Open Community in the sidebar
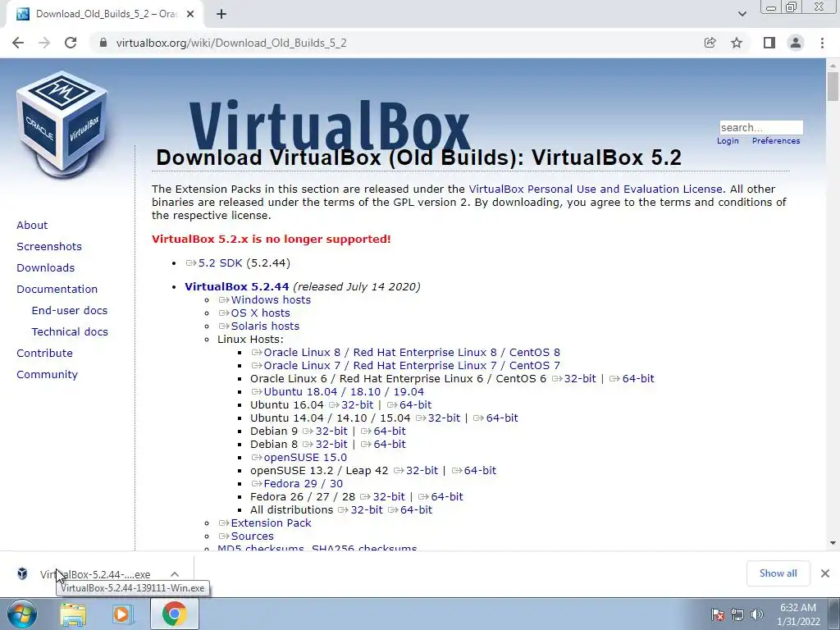The height and width of the screenshot is (630, 840). point(47,375)
